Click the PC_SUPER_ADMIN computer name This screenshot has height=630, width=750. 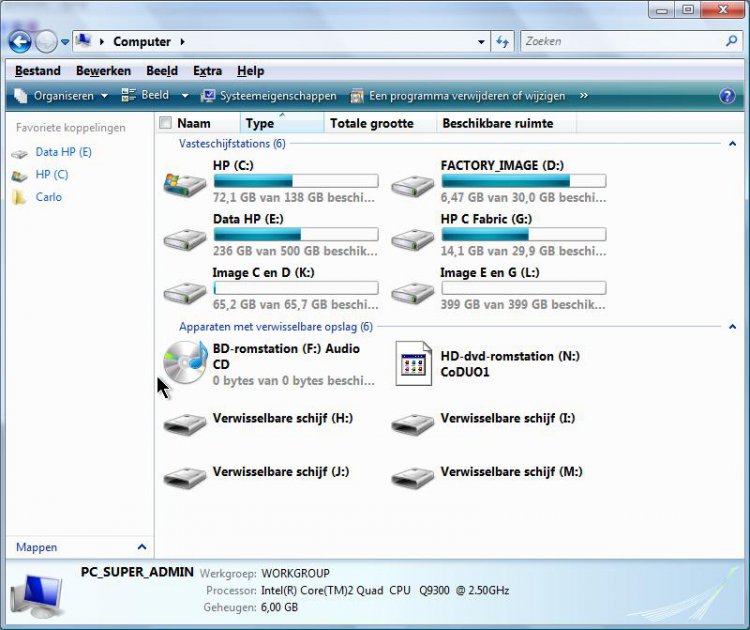tap(137, 572)
